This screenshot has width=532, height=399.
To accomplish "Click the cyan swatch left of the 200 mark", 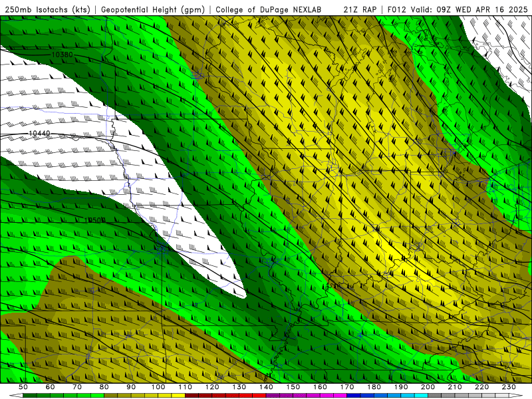I will coord(422,396).
